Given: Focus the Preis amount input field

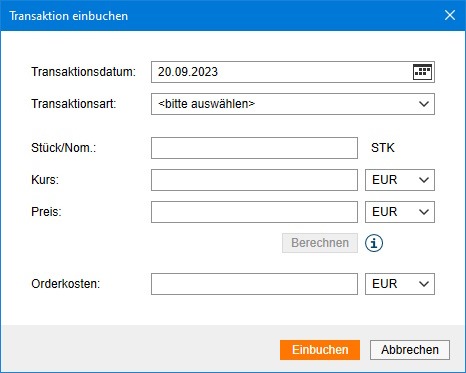Looking at the screenshot, I should pos(254,212).
